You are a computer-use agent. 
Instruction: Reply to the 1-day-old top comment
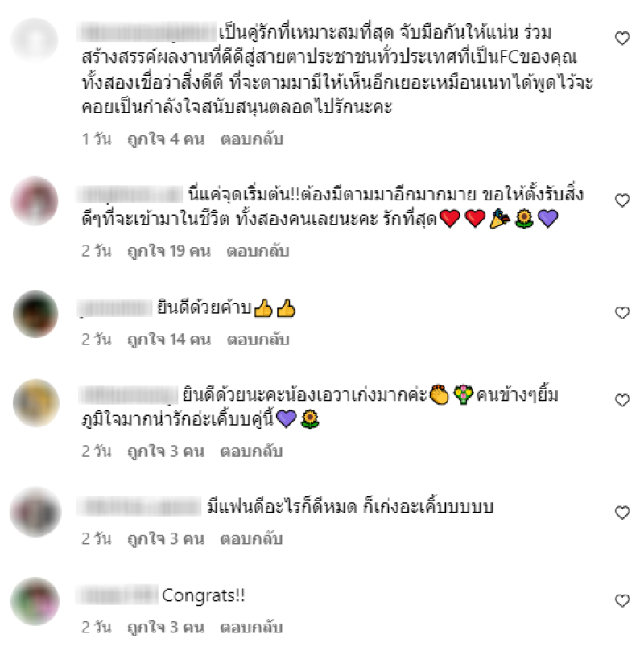pyautogui.click(x=252, y=139)
